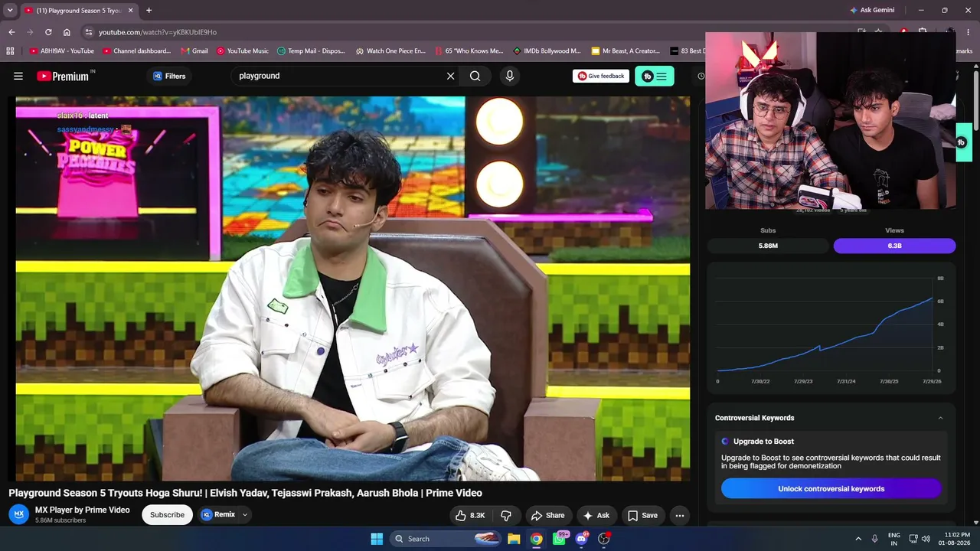Open more actions ellipsis under video
This screenshot has height=551, width=980.
(x=679, y=515)
